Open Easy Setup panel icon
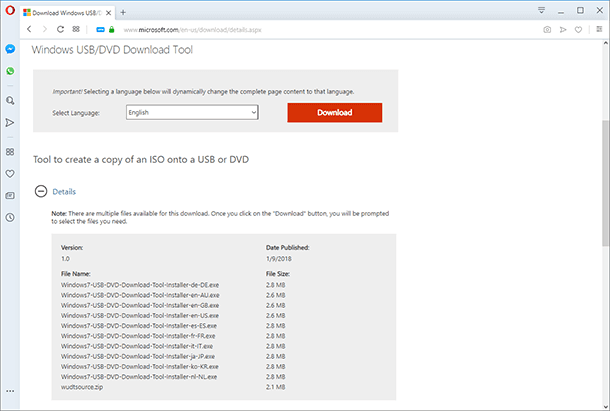This screenshot has height=411, width=610. tap(599, 29)
